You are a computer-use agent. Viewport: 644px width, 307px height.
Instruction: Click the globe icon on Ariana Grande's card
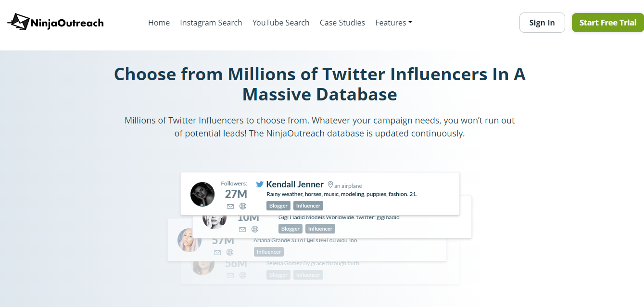pyautogui.click(x=230, y=252)
